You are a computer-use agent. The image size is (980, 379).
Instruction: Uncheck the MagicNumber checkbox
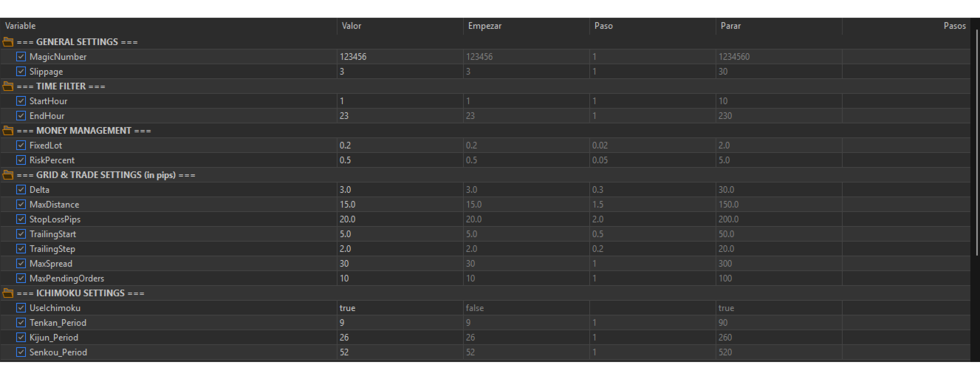point(21,57)
